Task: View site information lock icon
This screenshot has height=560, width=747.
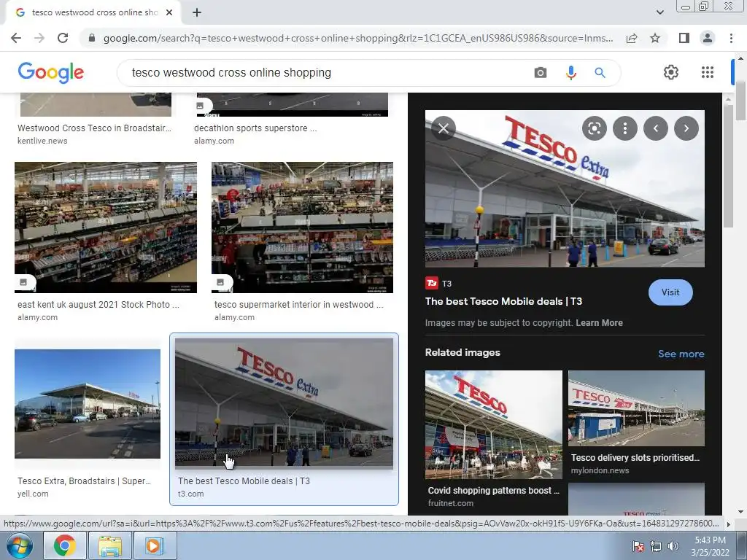Action: point(92,38)
